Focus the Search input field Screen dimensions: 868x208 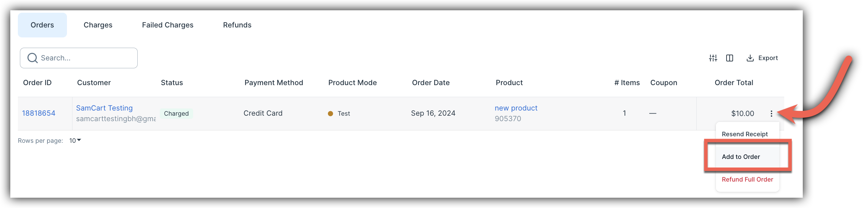79,58
